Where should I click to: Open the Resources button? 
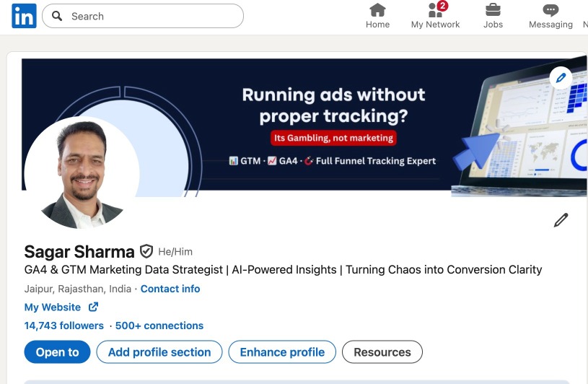click(x=382, y=352)
